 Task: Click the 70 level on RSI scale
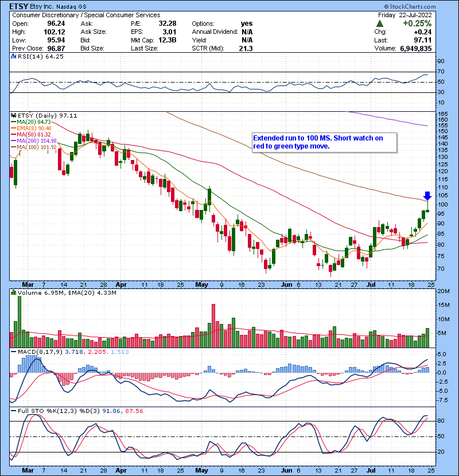coord(441,72)
